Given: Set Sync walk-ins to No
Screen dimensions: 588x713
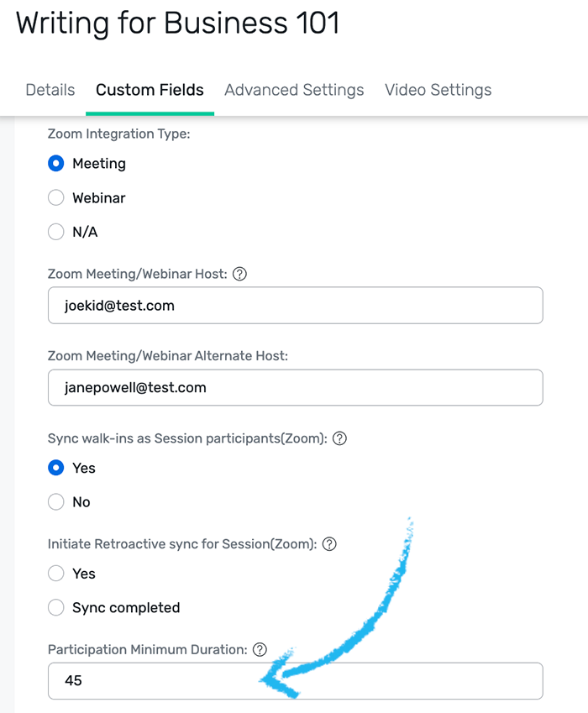Looking at the screenshot, I should point(56,502).
